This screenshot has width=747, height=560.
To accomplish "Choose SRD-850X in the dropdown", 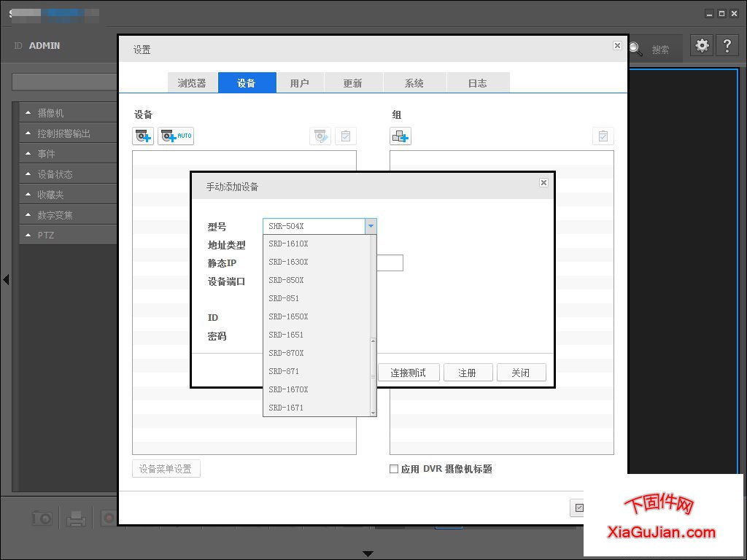I will (x=317, y=280).
